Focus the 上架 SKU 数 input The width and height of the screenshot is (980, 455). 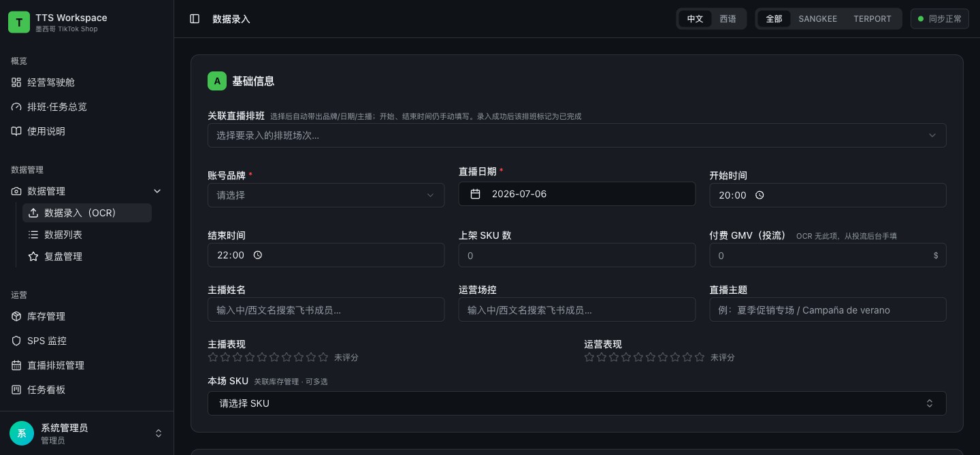tap(577, 255)
